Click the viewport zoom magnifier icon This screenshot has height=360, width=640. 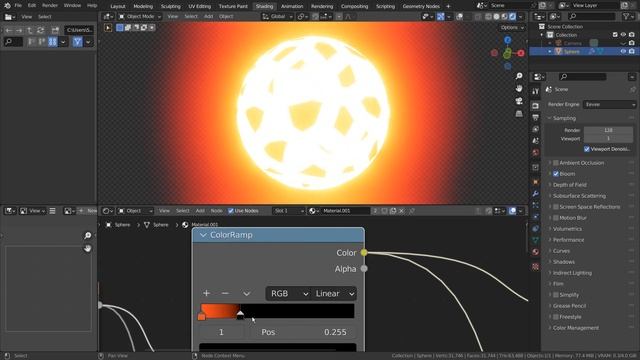point(519,76)
